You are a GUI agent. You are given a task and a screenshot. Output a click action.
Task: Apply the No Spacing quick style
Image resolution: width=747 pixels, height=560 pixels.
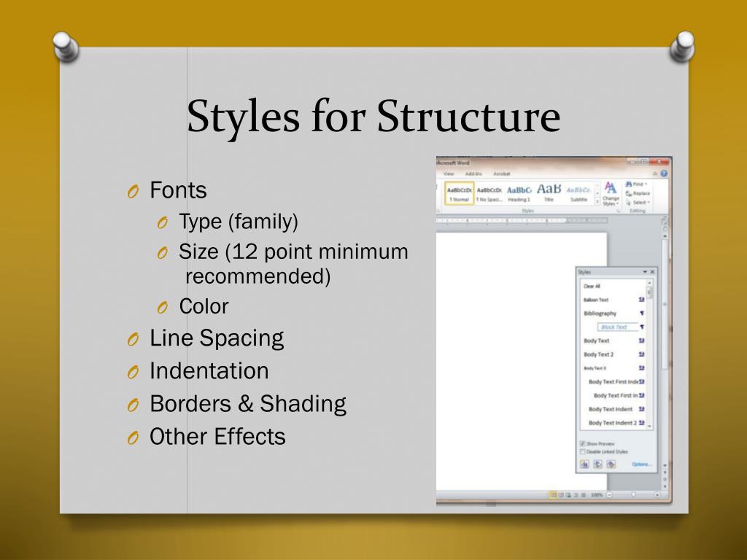coord(489,193)
